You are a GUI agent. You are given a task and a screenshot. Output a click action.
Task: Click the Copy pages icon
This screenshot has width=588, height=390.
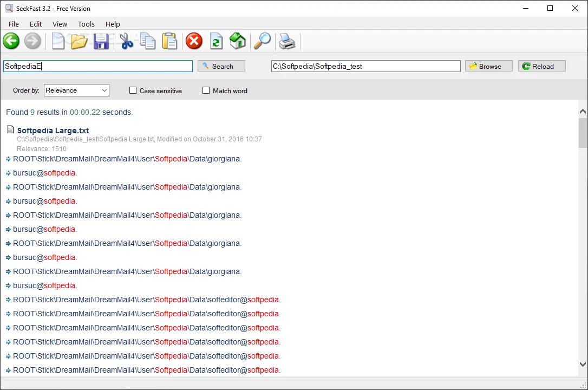pyautogui.click(x=148, y=41)
